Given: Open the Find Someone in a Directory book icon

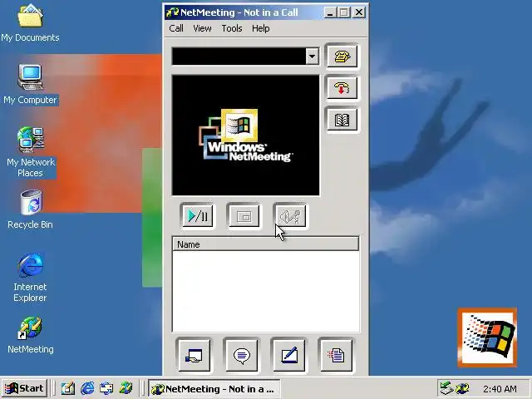Looking at the screenshot, I should tap(342, 120).
